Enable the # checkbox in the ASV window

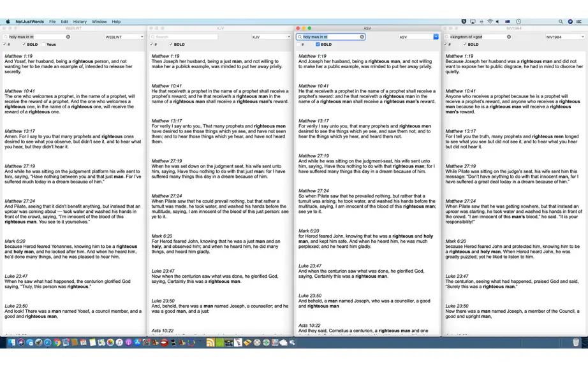pos(298,44)
